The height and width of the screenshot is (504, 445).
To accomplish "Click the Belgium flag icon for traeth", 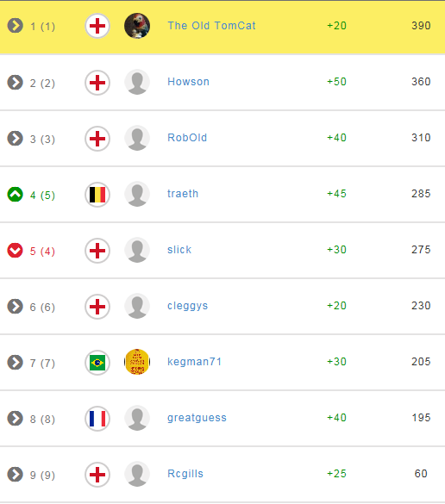I will pos(97,195).
